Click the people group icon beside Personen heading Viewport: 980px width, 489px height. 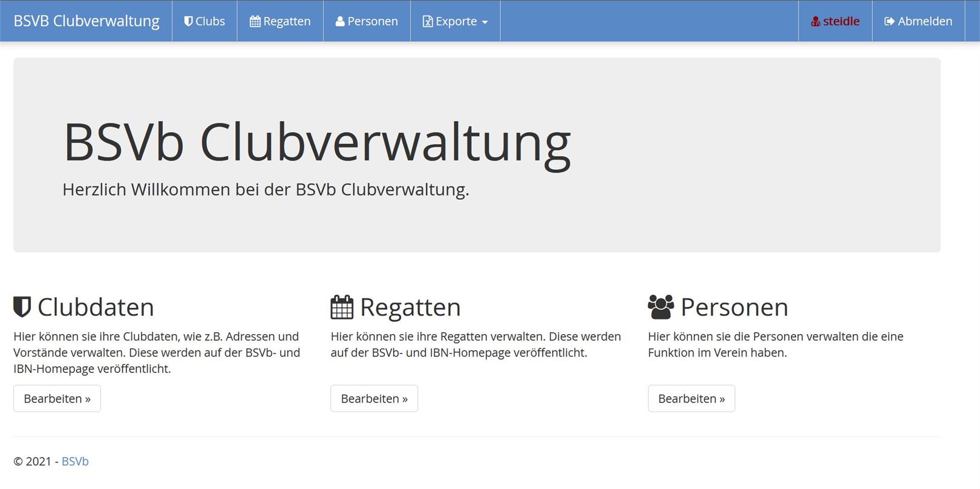tap(661, 307)
